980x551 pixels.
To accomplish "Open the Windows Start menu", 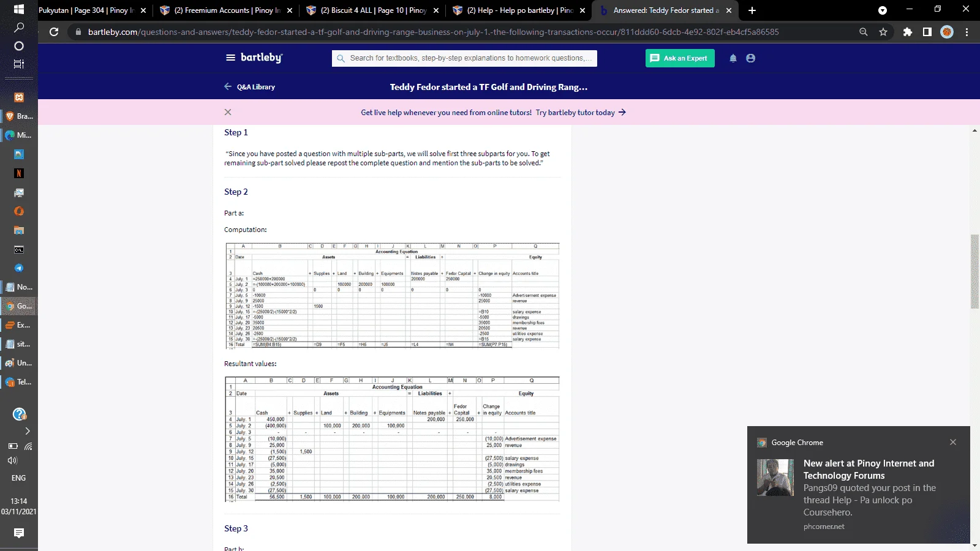I will coord(19,9).
